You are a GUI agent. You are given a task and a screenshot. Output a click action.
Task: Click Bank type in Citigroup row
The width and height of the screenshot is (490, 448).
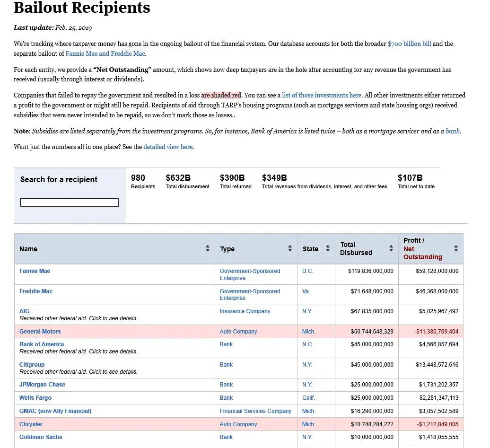[226, 365]
